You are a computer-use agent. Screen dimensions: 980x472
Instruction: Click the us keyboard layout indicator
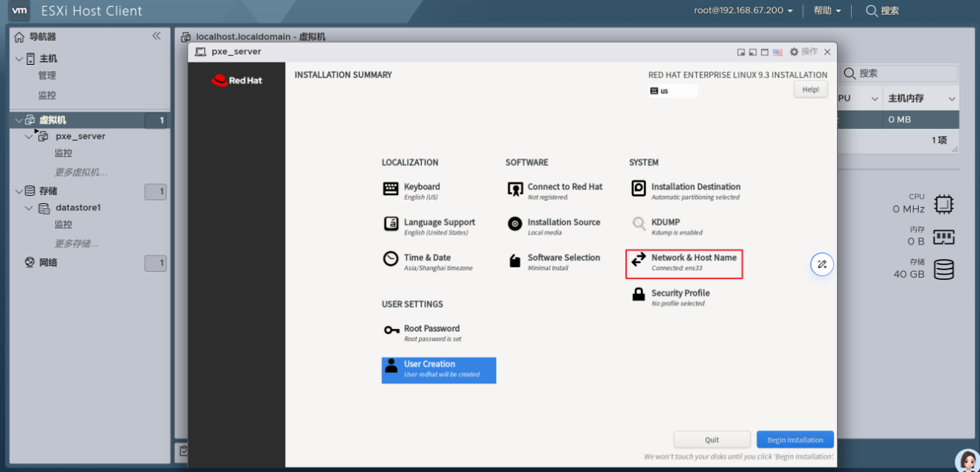[x=673, y=91]
